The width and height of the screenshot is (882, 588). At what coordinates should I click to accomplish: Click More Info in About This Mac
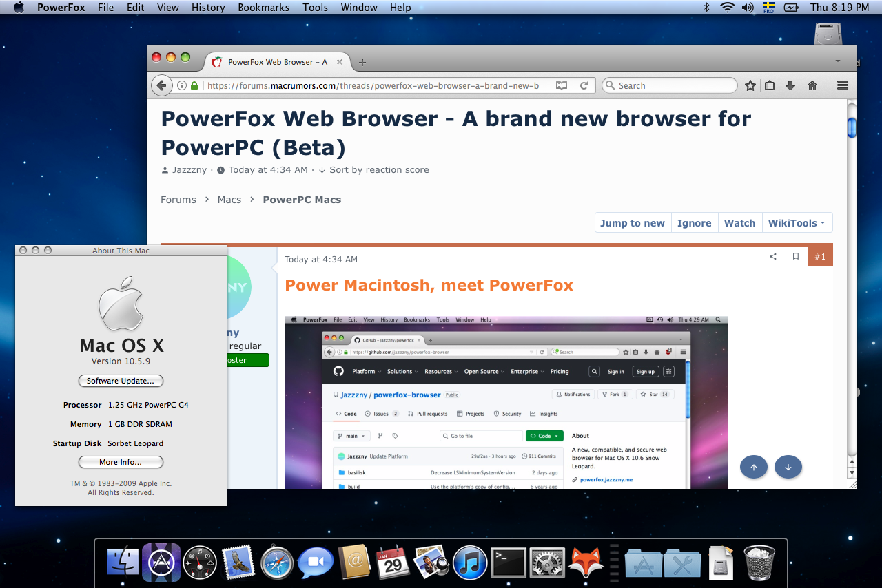(121, 462)
